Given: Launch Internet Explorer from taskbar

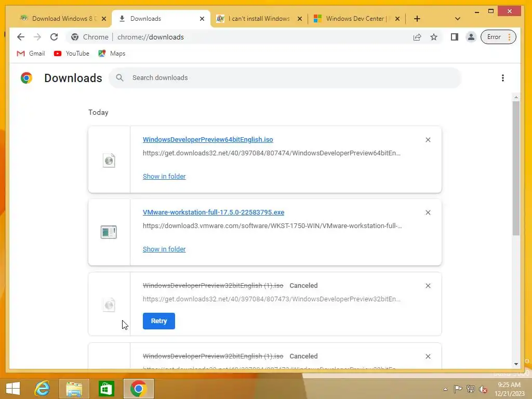Looking at the screenshot, I should pyautogui.click(x=43, y=389).
